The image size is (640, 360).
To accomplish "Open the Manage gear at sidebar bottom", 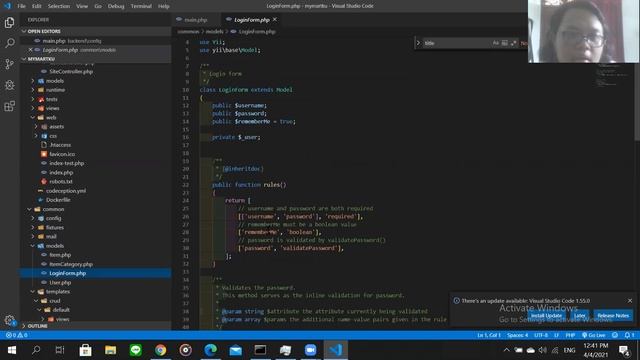I will (x=9, y=320).
